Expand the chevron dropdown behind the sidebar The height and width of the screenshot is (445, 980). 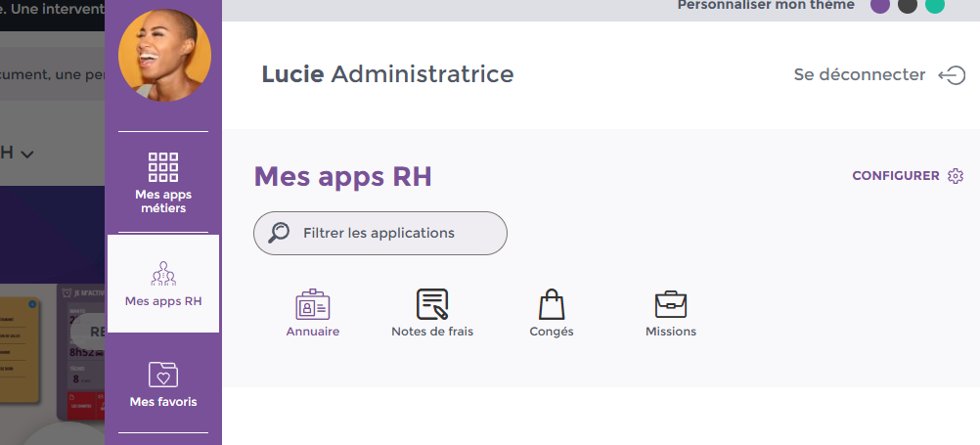[x=27, y=154]
